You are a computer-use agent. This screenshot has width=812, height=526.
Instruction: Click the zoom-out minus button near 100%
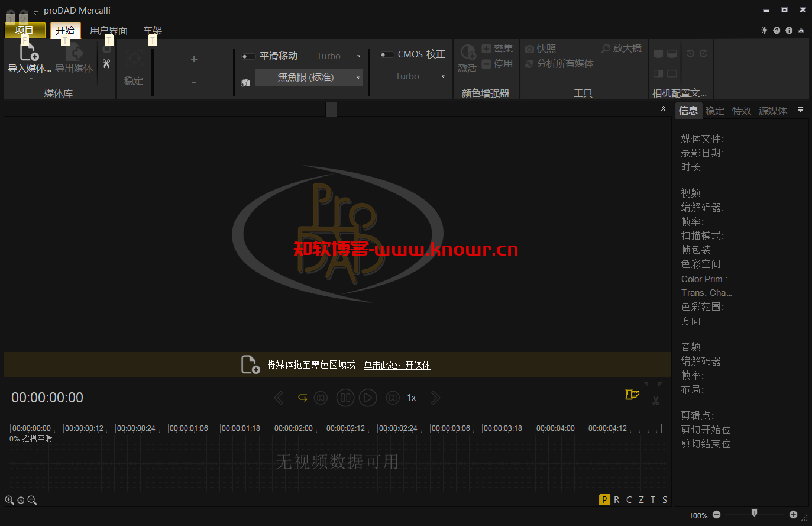click(717, 515)
